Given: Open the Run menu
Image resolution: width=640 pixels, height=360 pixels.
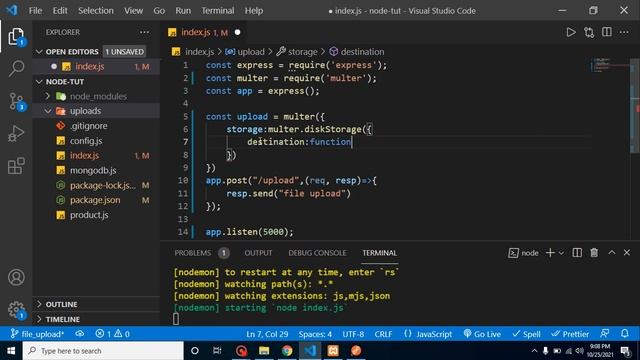Looking at the screenshot, I should pos(183,11).
